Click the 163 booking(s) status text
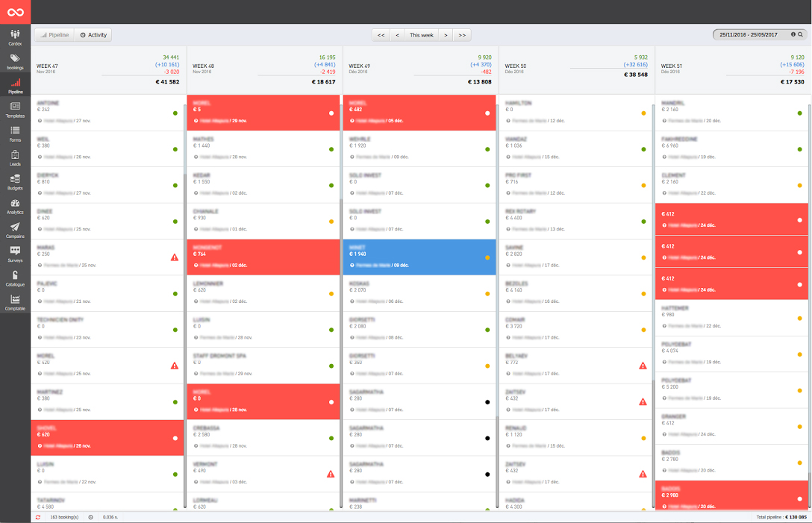Image resolution: width=812 pixels, height=523 pixels. [x=64, y=517]
